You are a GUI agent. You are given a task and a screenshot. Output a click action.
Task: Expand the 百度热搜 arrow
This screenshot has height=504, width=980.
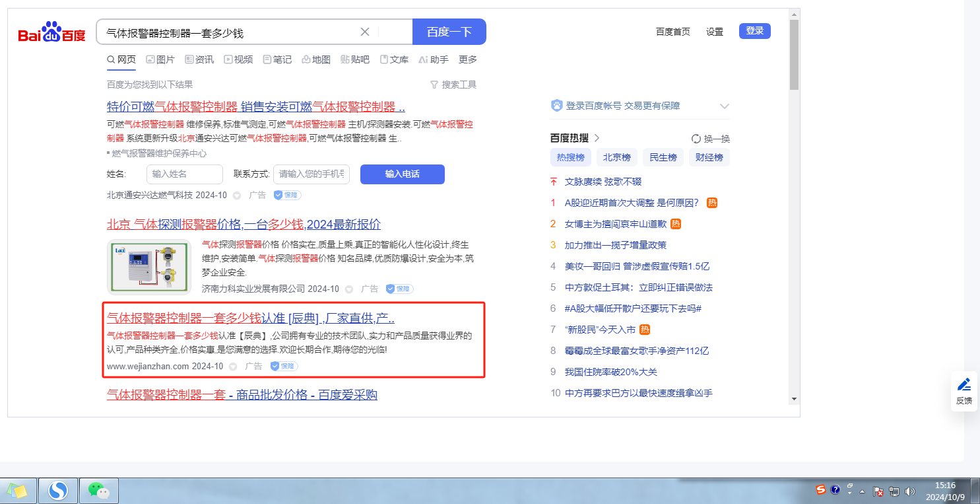[x=597, y=138]
